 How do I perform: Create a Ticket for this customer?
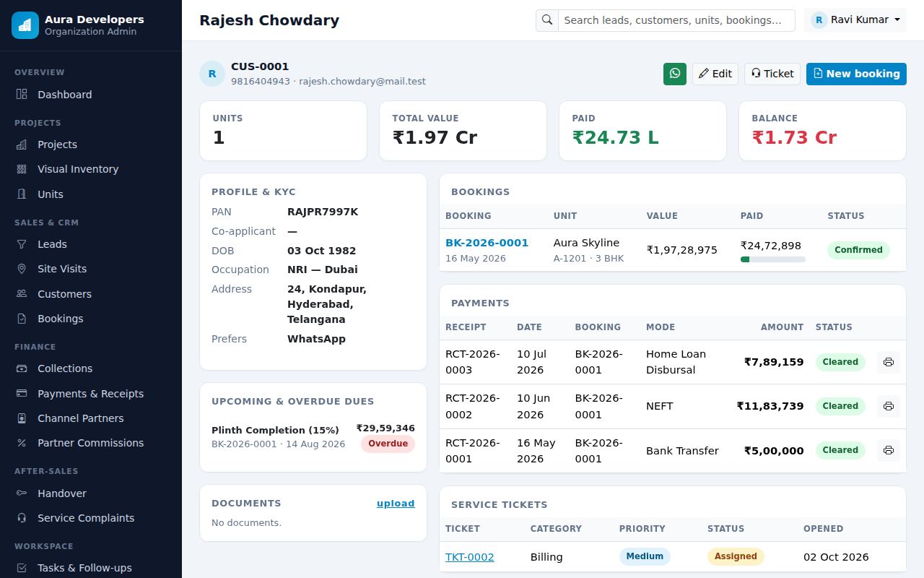pyautogui.click(x=772, y=74)
